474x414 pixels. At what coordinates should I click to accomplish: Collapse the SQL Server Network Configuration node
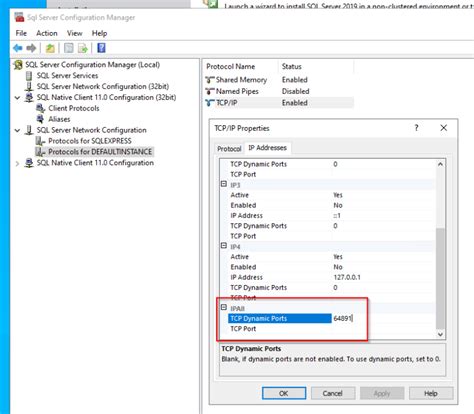17,130
